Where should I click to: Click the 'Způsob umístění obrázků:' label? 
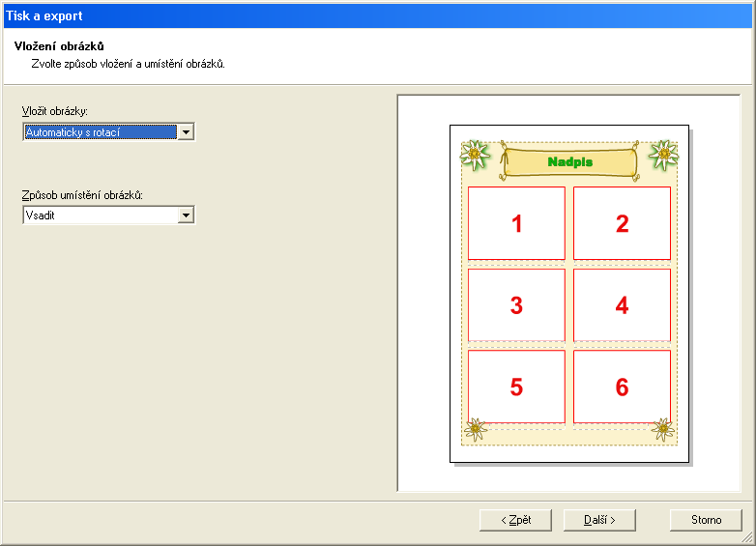[x=82, y=195]
